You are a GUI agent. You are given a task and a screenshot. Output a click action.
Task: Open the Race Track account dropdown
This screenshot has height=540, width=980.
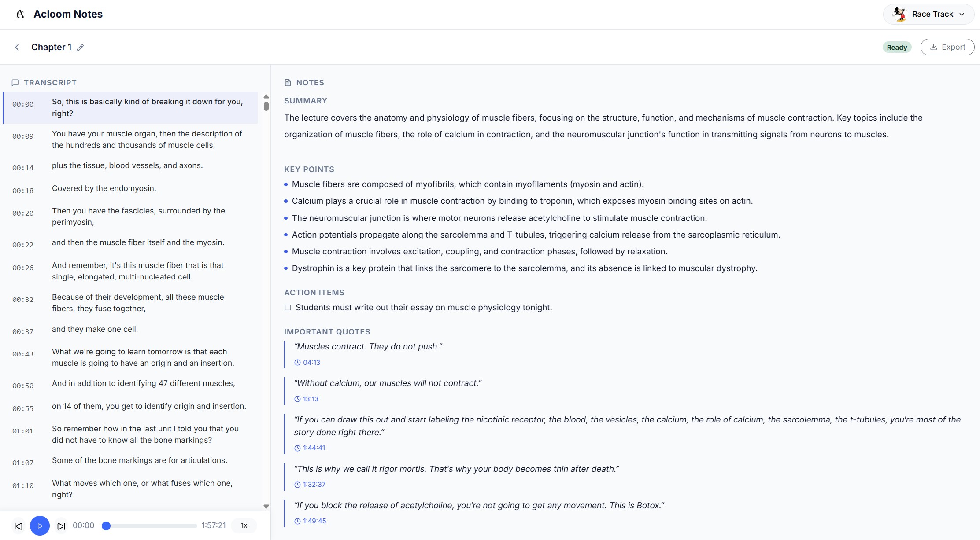click(x=928, y=14)
